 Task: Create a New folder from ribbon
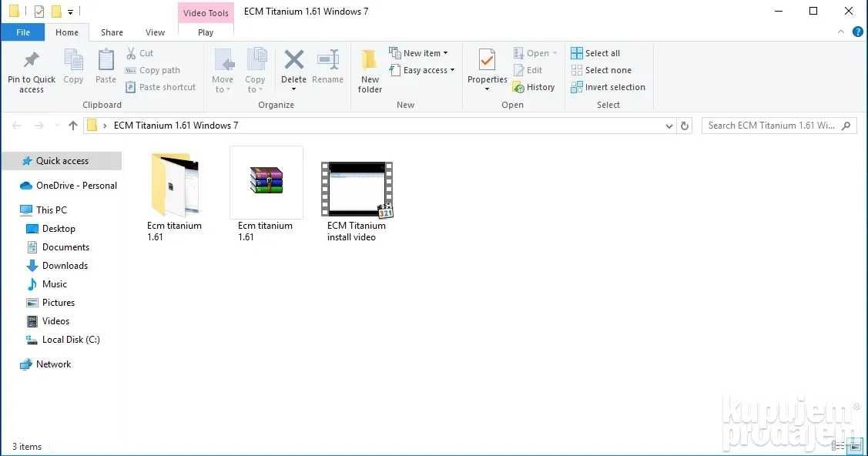370,71
